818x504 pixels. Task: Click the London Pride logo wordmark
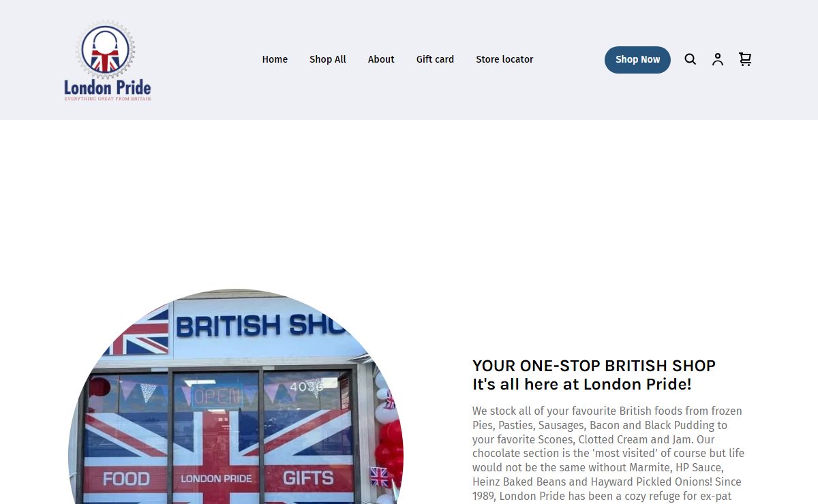coord(108,87)
